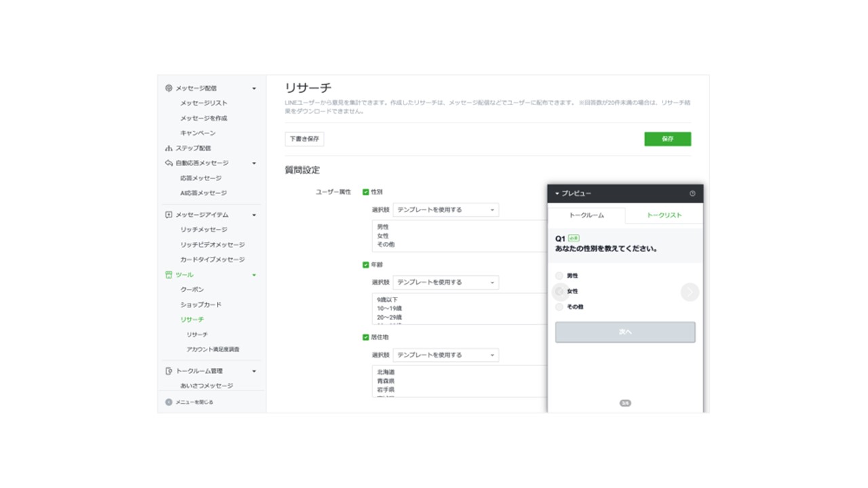Open クーポン in the sidebar menu

(192, 289)
